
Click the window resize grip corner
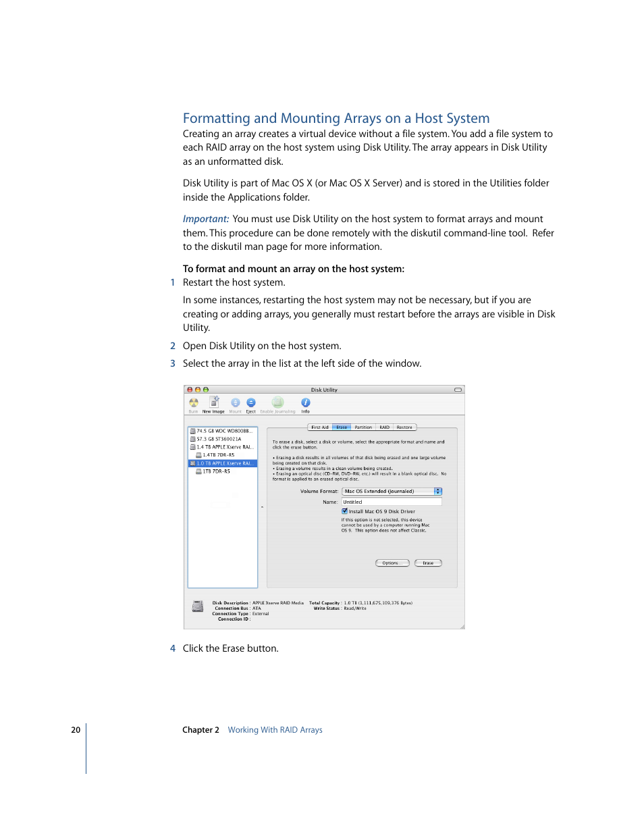[x=462, y=626]
